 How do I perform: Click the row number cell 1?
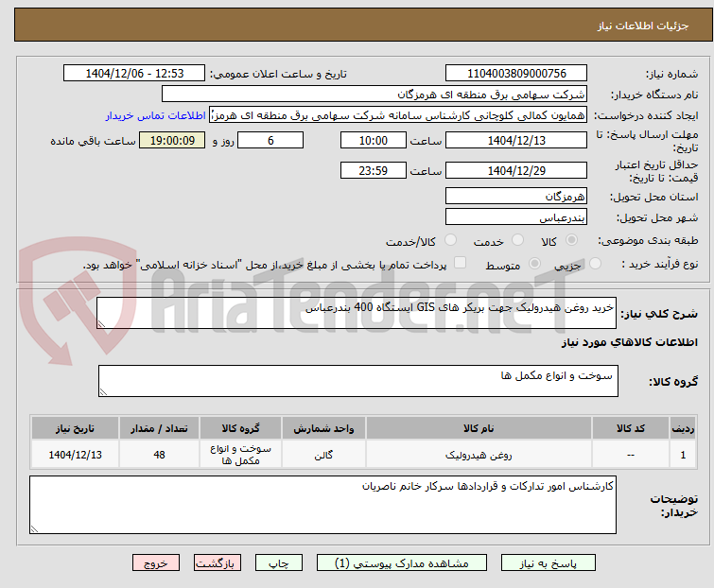click(x=683, y=454)
